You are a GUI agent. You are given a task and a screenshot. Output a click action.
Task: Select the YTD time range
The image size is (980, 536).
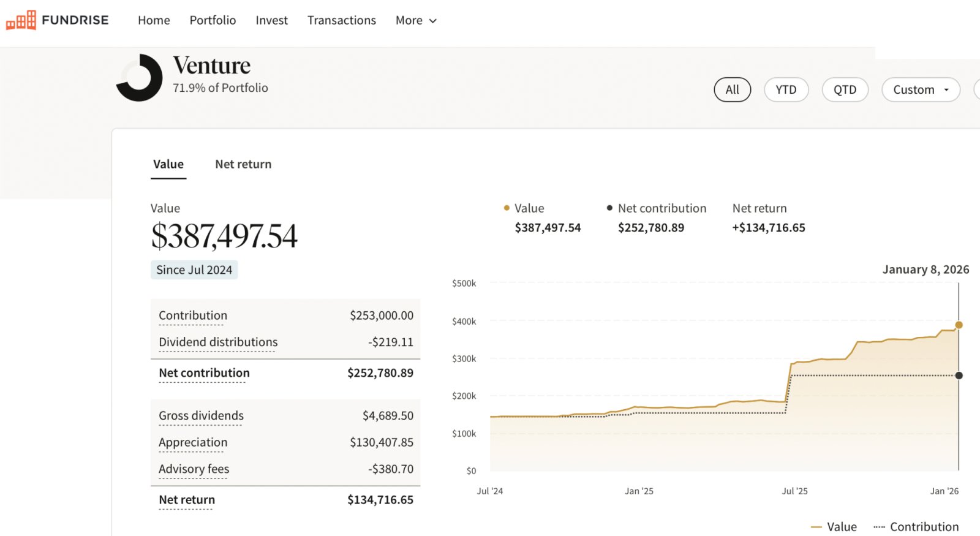pos(786,90)
